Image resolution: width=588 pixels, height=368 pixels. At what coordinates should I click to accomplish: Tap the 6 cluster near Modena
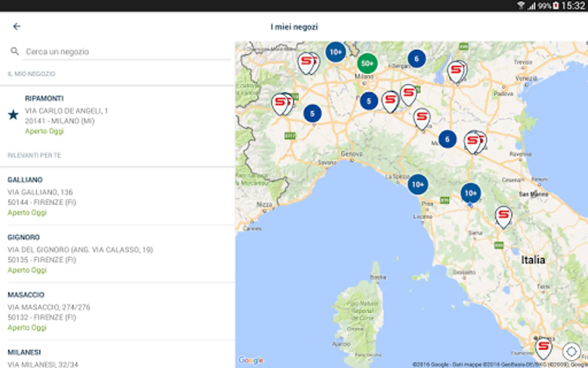[448, 139]
